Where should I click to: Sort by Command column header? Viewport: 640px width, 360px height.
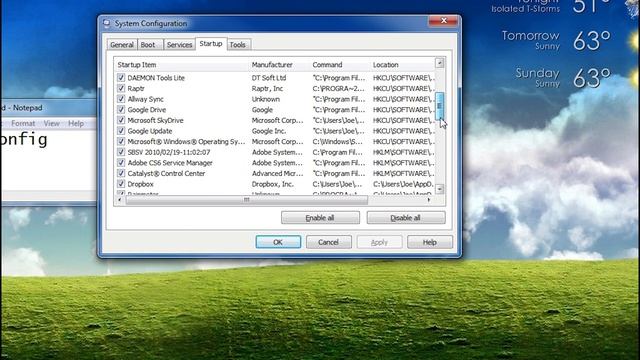coord(340,64)
